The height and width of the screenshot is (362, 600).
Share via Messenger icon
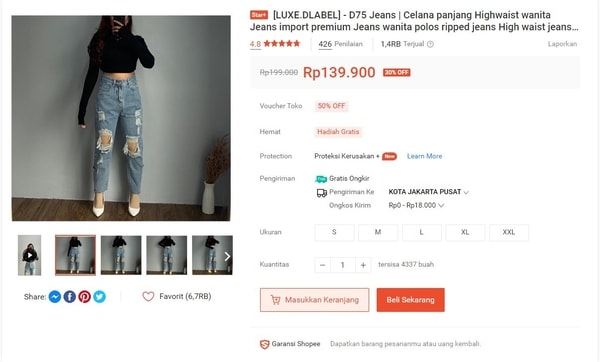click(x=55, y=297)
